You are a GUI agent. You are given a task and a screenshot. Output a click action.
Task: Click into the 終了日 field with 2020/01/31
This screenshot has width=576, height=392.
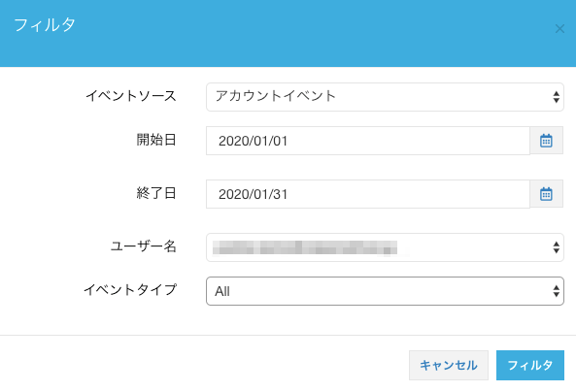(368, 194)
